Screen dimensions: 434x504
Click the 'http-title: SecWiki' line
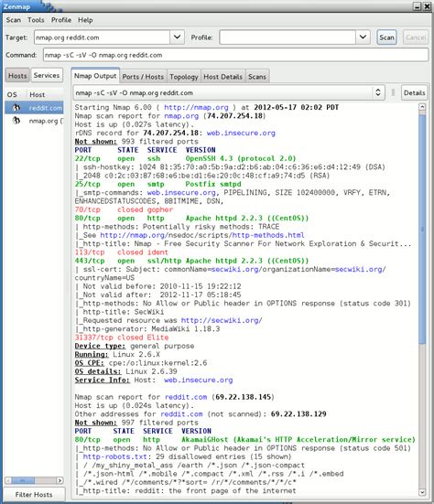119,312
